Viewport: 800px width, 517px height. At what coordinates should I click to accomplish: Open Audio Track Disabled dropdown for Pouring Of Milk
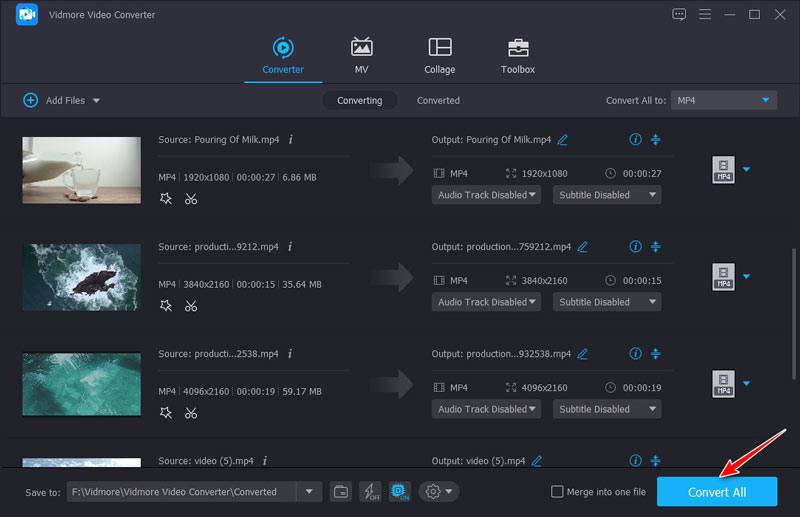pos(486,195)
